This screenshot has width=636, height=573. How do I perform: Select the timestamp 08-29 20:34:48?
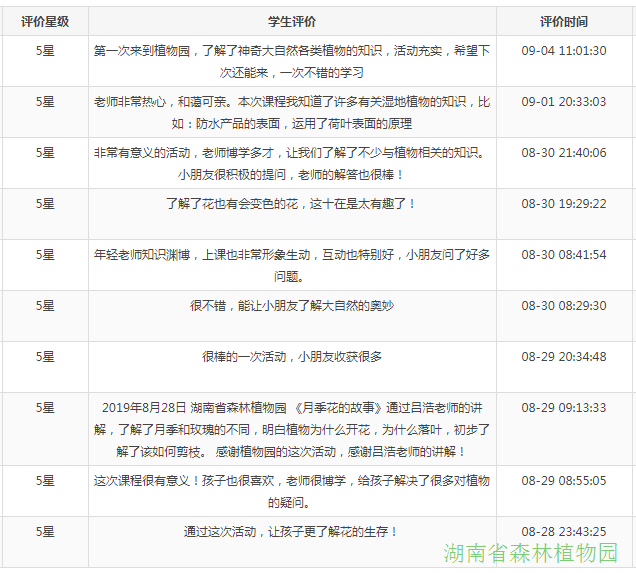[564, 356]
